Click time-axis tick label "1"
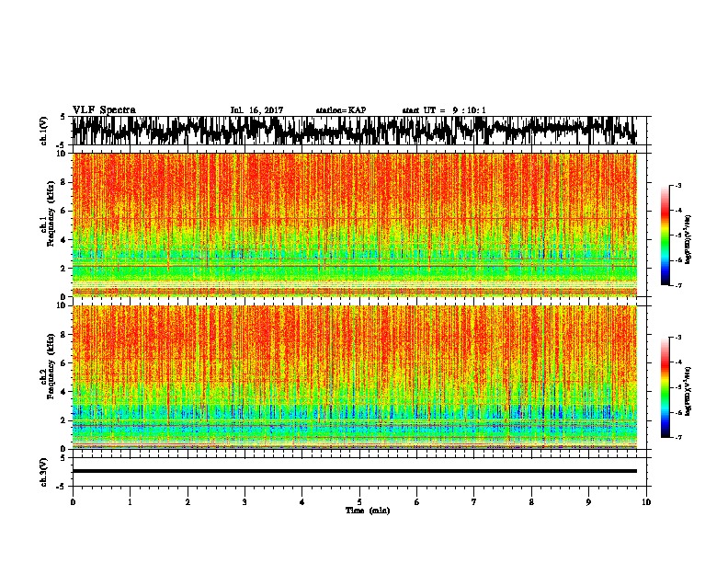Image resolution: width=728 pixels, height=563 pixels. 130,502
